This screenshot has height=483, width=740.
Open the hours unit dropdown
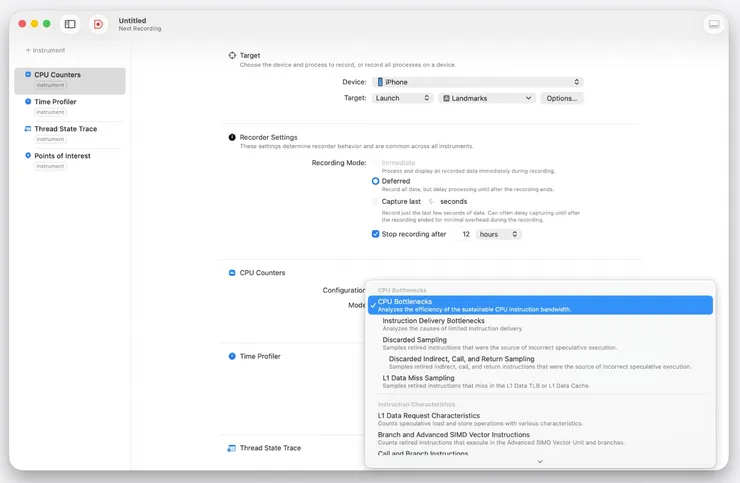(x=498, y=234)
